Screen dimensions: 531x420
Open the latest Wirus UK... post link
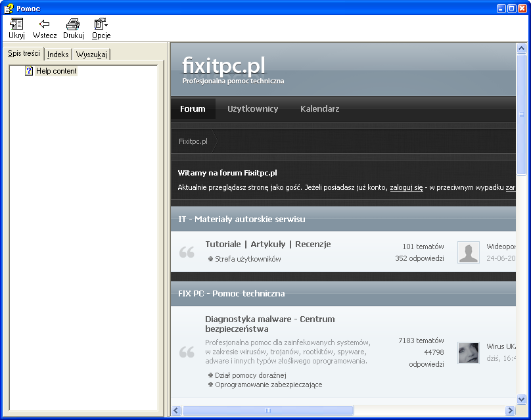(x=501, y=346)
